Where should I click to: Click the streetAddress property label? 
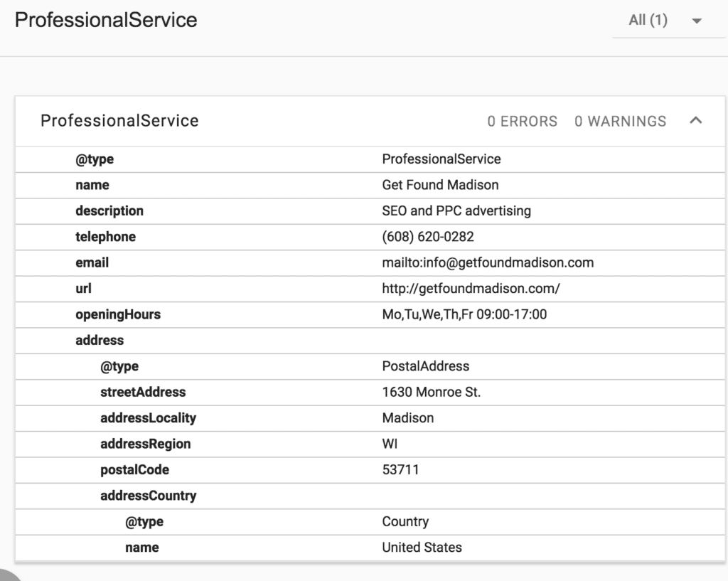click(x=143, y=392)
